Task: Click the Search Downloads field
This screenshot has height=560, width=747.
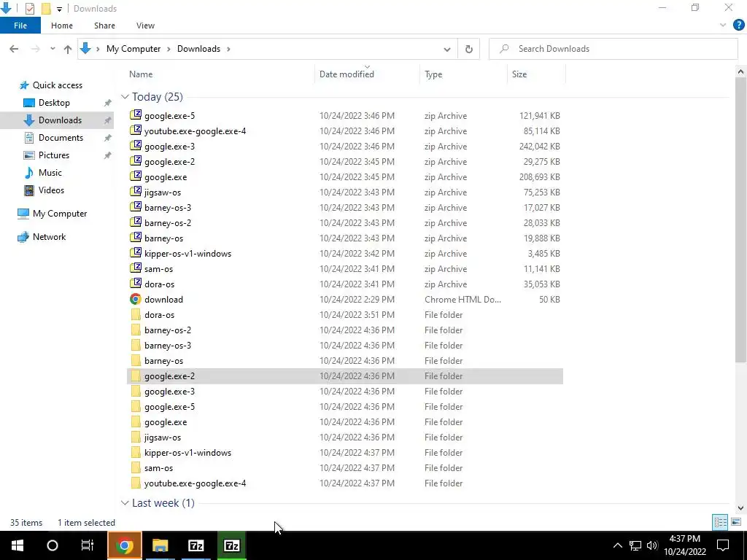Action: coord(613,49)
